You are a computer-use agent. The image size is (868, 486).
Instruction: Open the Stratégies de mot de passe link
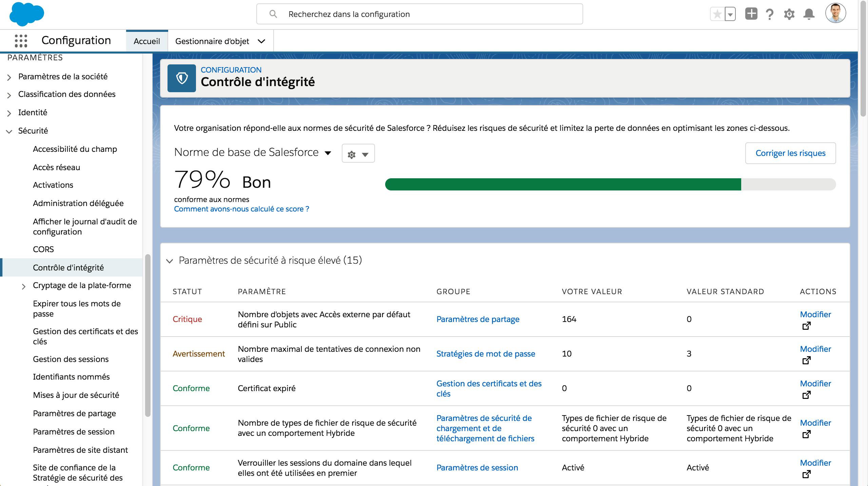pyautogui.click(x=486, y=354)
